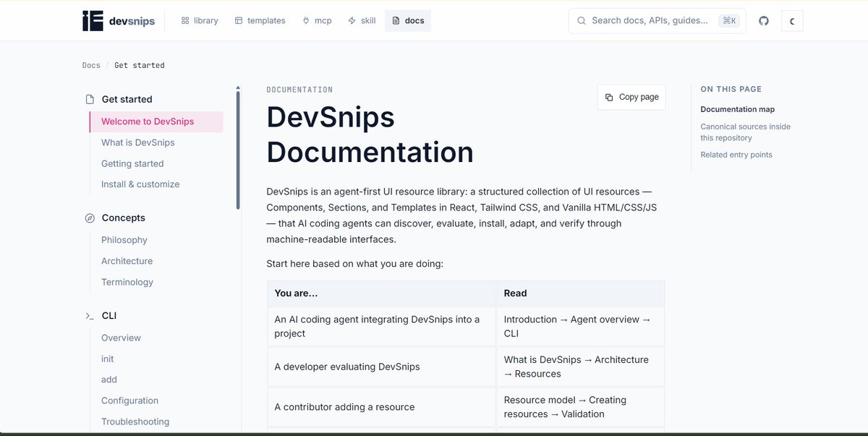Click A developer evaluating DevSnips cell
The image size is (868, 436).
pos(381,367)
